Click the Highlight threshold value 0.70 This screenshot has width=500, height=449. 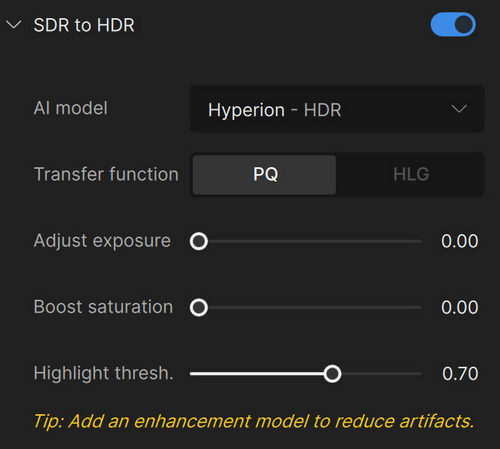coord(460,373)
